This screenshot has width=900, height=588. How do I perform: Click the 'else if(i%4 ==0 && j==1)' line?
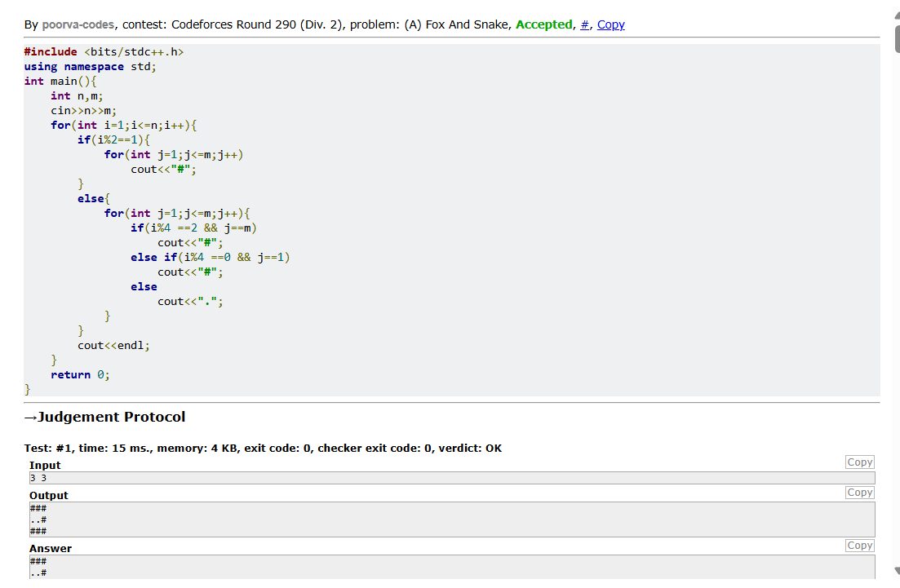coord(211,258)
